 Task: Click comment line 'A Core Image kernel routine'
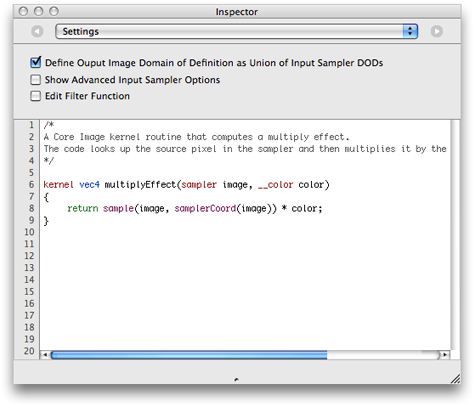click(x=196, y=137)
